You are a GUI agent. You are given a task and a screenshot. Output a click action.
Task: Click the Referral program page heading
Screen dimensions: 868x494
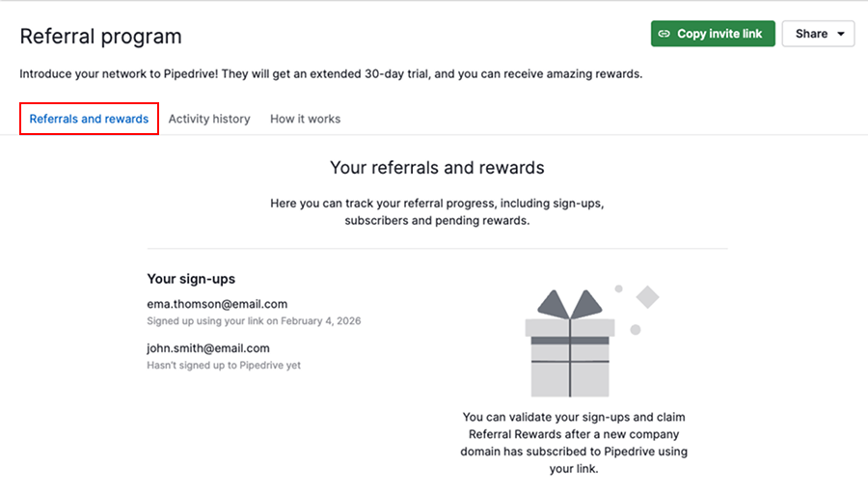[100, 37]
